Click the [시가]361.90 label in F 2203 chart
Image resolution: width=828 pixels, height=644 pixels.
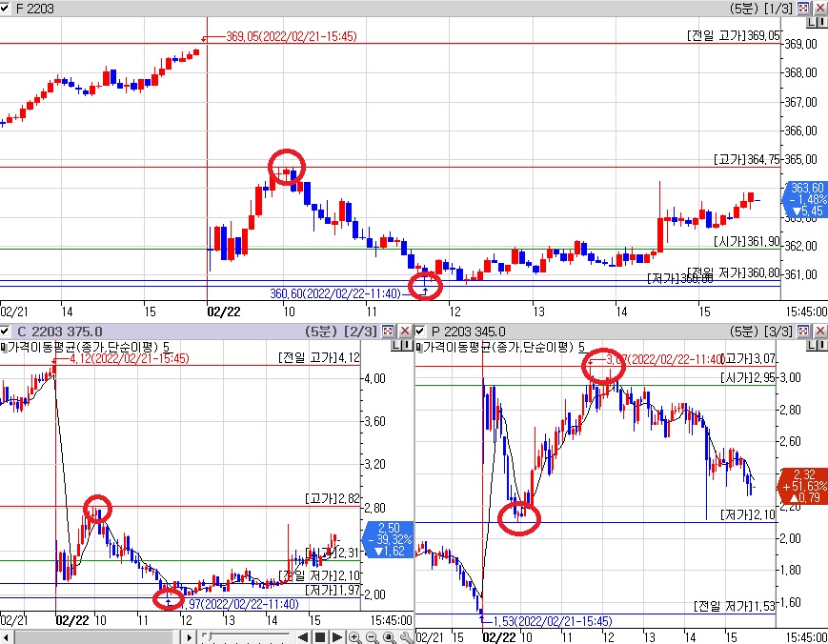coord(747,241)
